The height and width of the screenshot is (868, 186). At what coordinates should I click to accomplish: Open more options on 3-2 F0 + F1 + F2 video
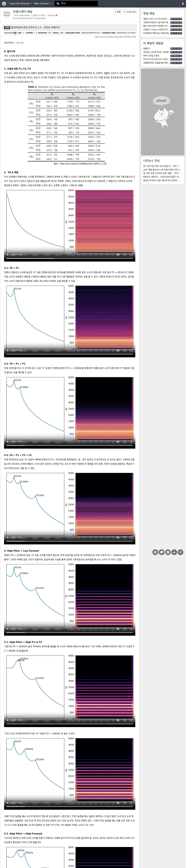(x=132, y=442)
